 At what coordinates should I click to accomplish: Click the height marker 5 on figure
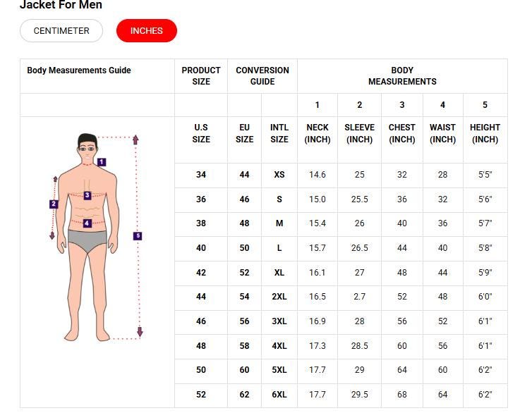pos(138,236)
